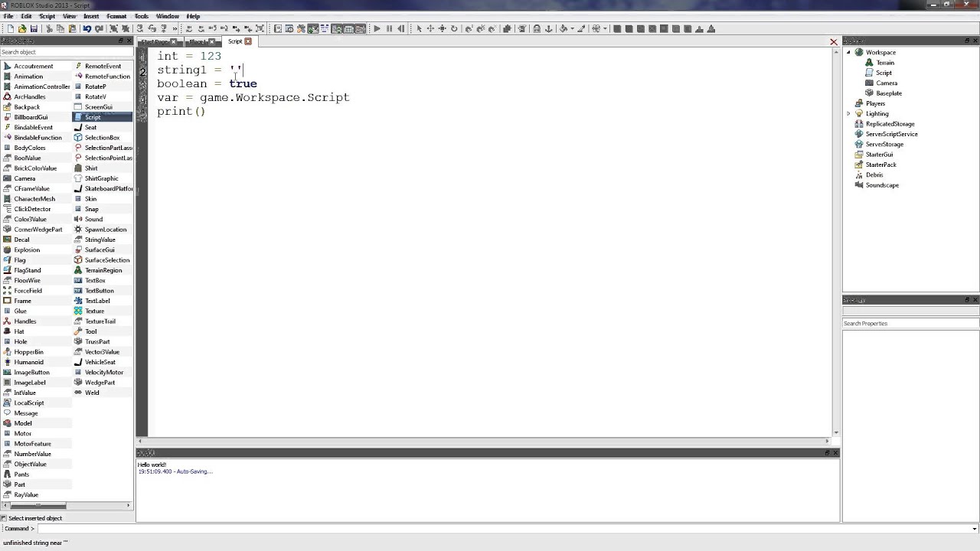Toggle the Select inserted object checkbox
The image size is (980, 551).
tap(4, 518)
